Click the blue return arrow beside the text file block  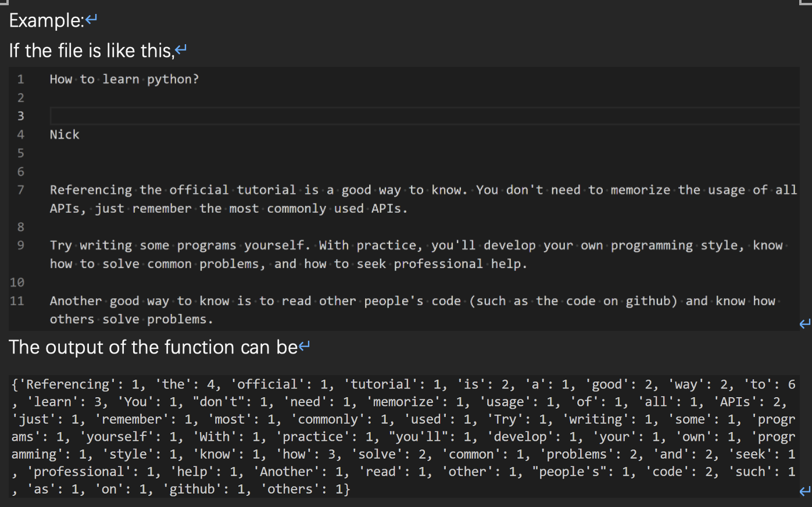pos(804,324)
